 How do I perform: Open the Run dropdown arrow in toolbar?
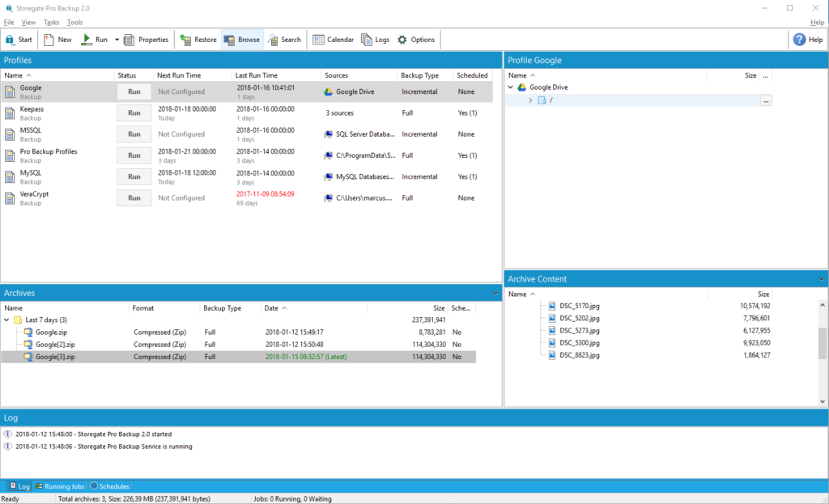(x=117, y=40)
